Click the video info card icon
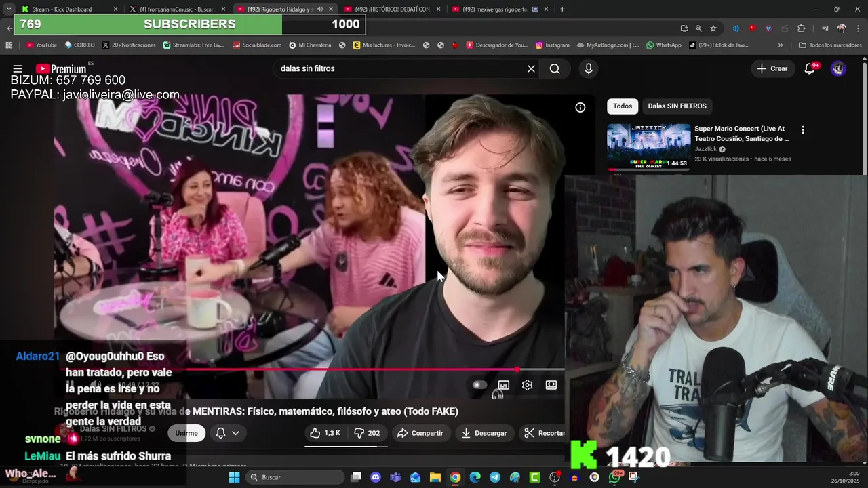Viewport: 868px width, 488px height. [x=580, y=107]
